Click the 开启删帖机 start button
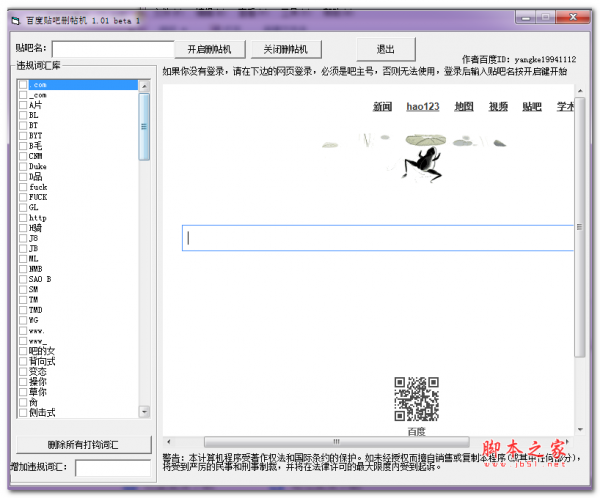 [x=210, y=49]
